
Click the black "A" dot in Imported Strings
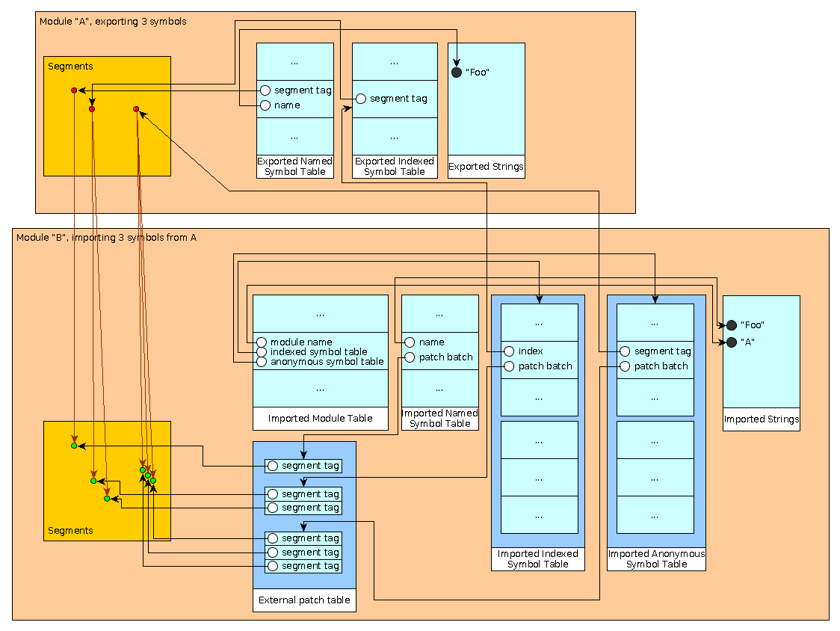[x=731, y=342]
